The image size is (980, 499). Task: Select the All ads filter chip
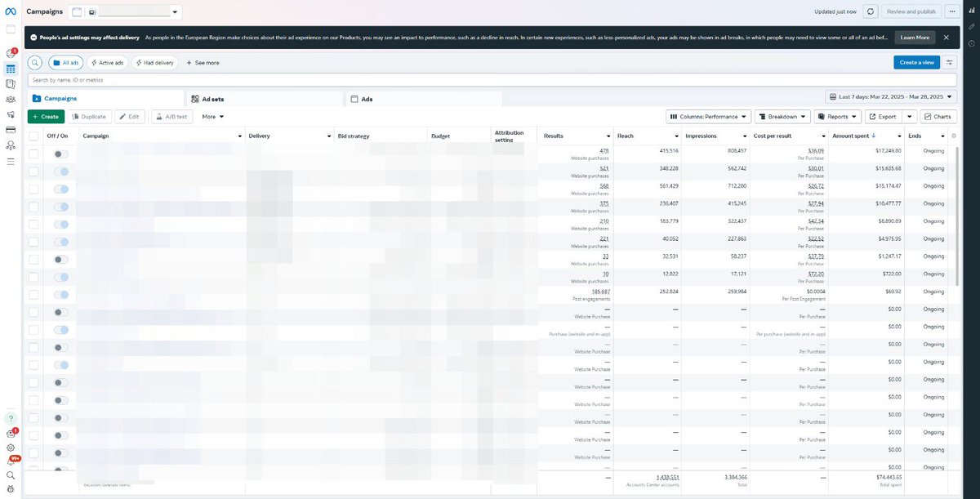pyautogui.click(x=66, y=62)
